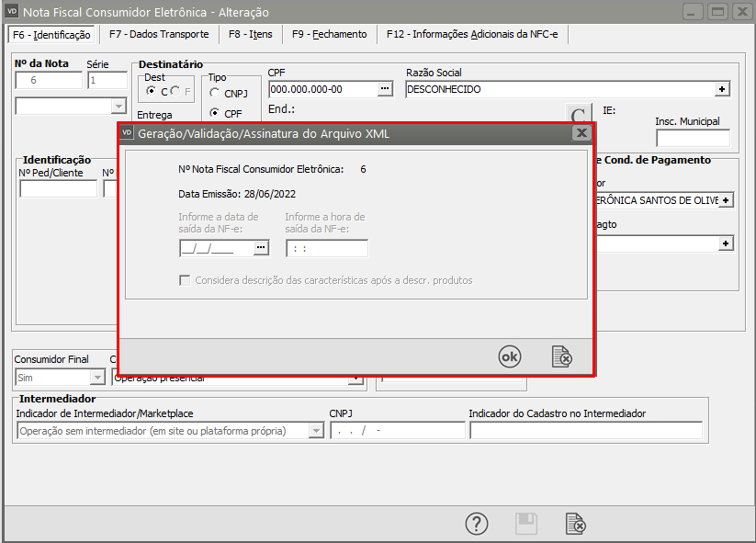The width and height of the screenshot is (756, 543).
Task: Expand the Consumidor Final dropdown
Action: tap(96, 378)
